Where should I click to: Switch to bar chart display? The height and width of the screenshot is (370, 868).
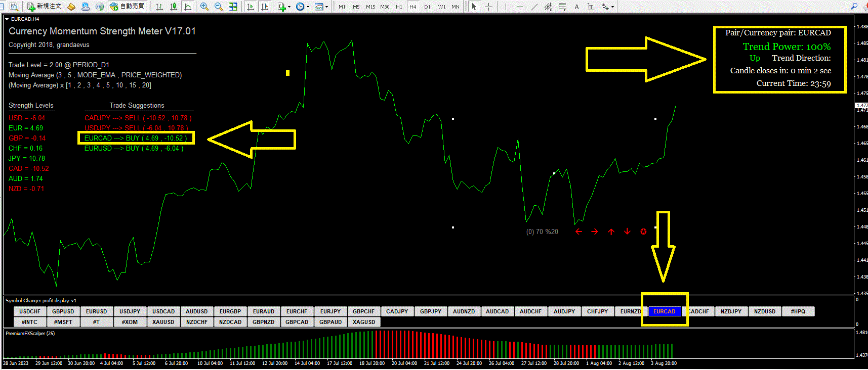tap(159, 7)
